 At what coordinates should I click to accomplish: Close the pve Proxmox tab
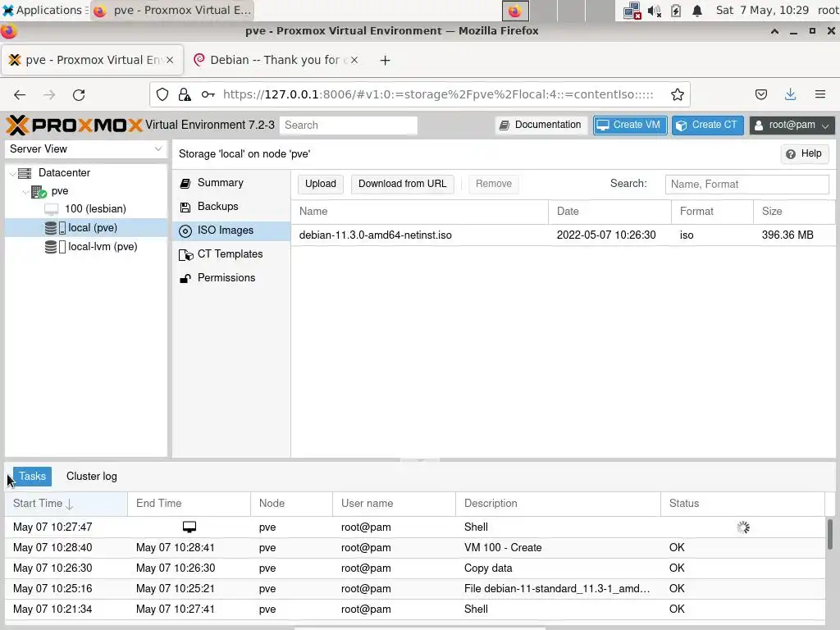(170, 60)
